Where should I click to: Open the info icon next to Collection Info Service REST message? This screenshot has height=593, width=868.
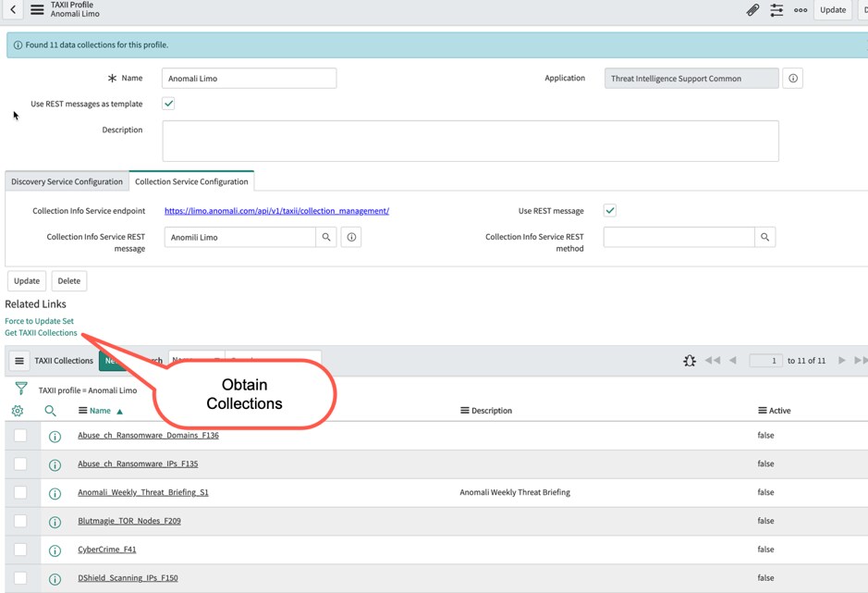point(350,237)
